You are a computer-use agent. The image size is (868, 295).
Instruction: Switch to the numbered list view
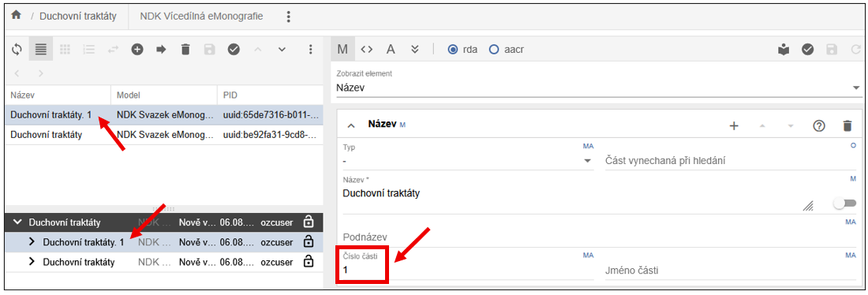point(89,49)
